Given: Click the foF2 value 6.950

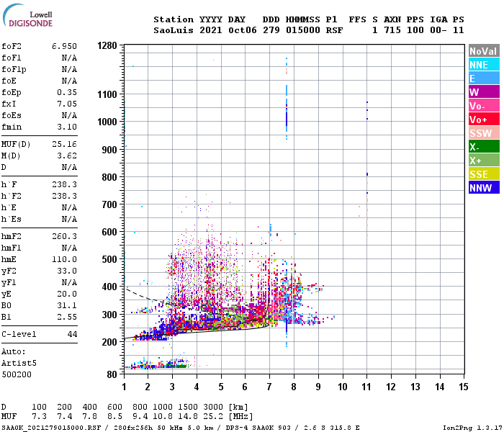Looking at the screenshot, I should tap(64, 46).
